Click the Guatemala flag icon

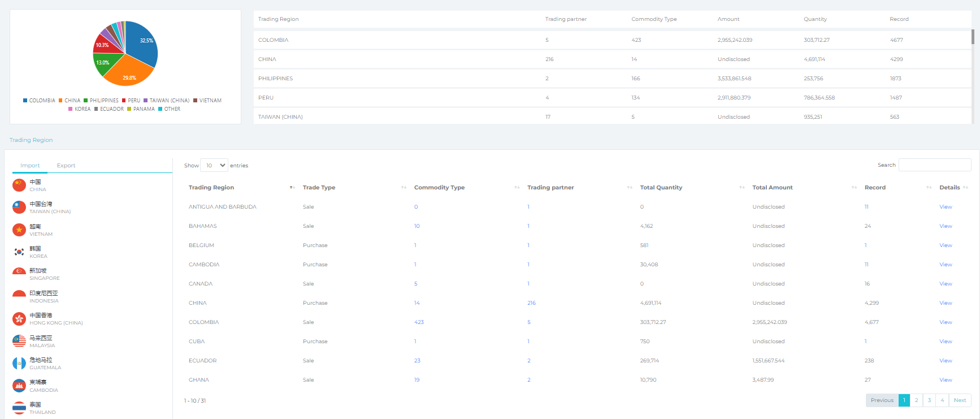19,364
